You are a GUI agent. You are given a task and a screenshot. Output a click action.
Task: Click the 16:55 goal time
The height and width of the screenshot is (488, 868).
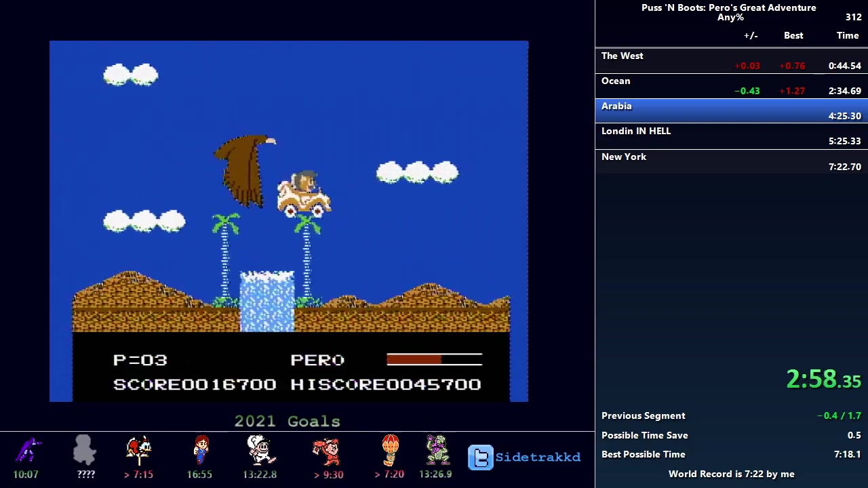coord(199,474)
